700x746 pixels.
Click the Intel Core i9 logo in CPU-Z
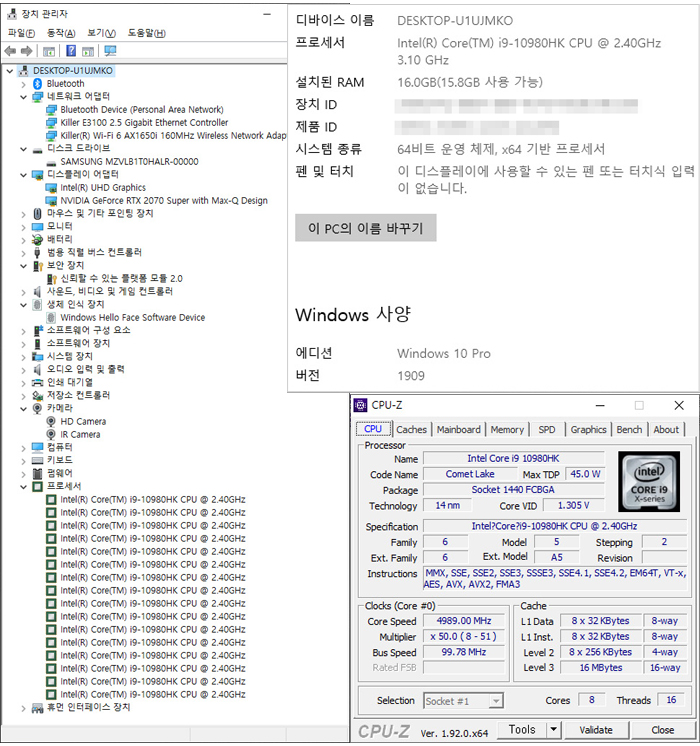(649, 481)
